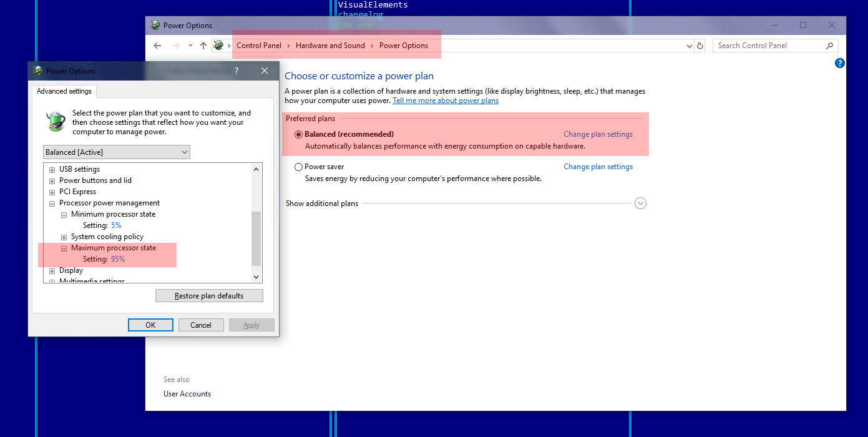Select Minimum processor state tree item
The height and width of the screenshot is (437, 868).
pyautogui.click(x=114, y=214)
